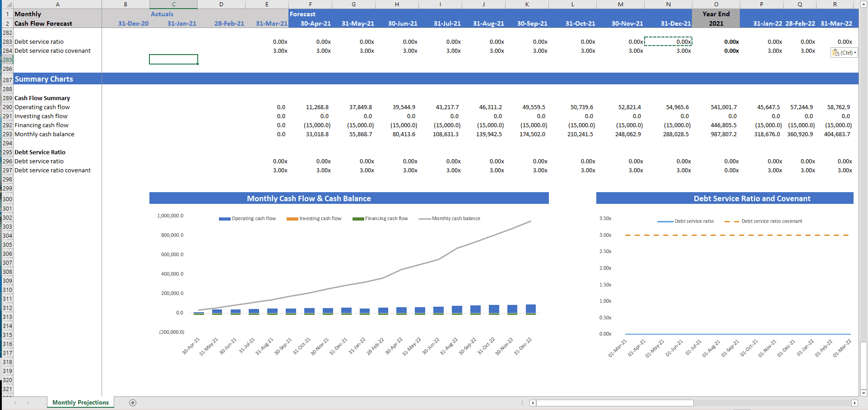Select the Monthly Projections sheet tab
Viewport: 868px width, 410px height.
tap(80, 402)
